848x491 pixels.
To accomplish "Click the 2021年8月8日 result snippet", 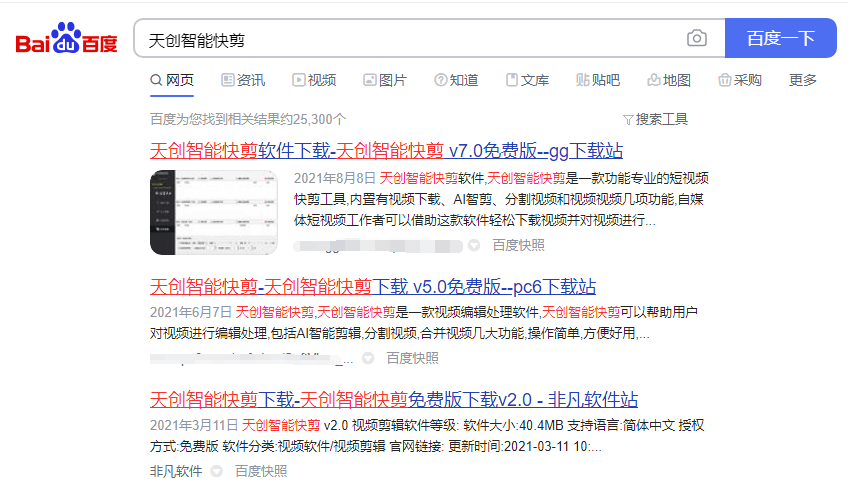I will point(501,200).
